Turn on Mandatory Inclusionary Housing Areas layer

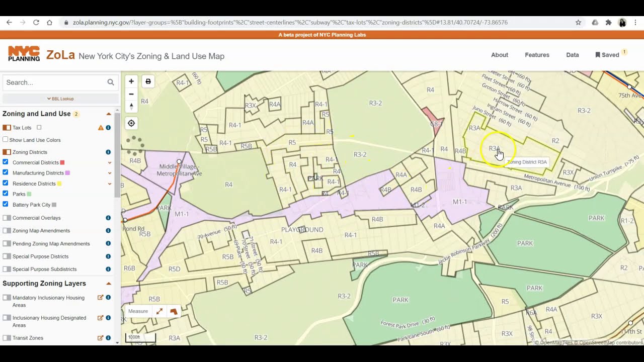7,298
